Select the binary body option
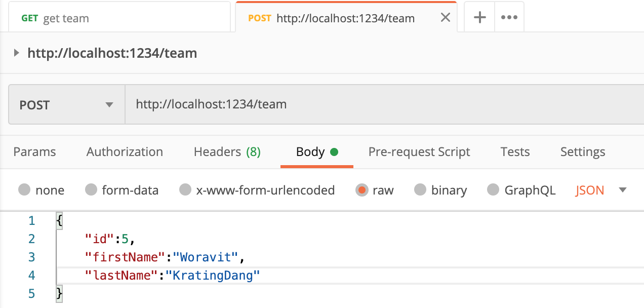This screenshot has width=644, height=308. tap(440, 190)
